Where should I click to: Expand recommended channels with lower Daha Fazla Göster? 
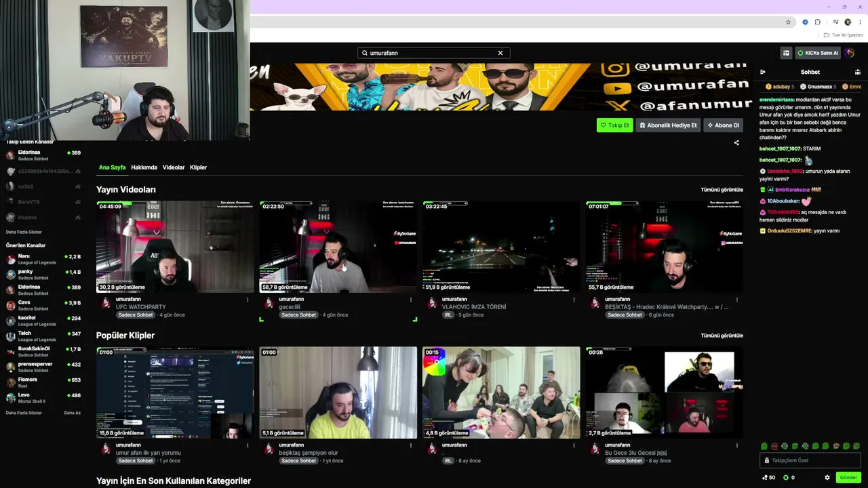[x=24, y=413]
